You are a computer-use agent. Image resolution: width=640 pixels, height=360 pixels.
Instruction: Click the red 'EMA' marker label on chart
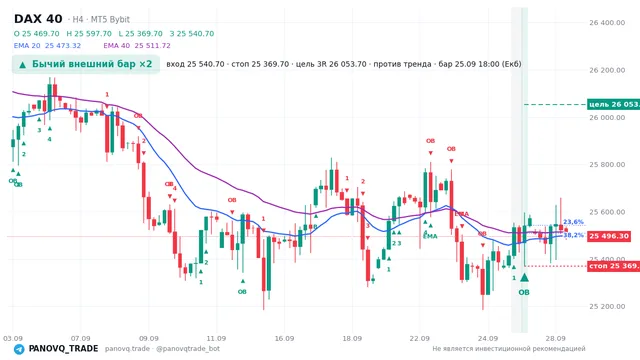tap(462, 214)
